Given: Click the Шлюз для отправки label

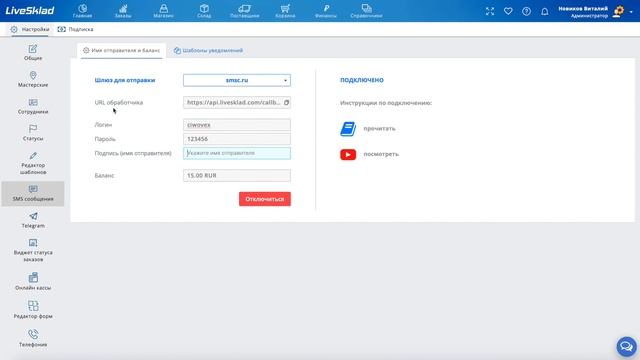Looking at the screenshot, I should pos(125,80).
